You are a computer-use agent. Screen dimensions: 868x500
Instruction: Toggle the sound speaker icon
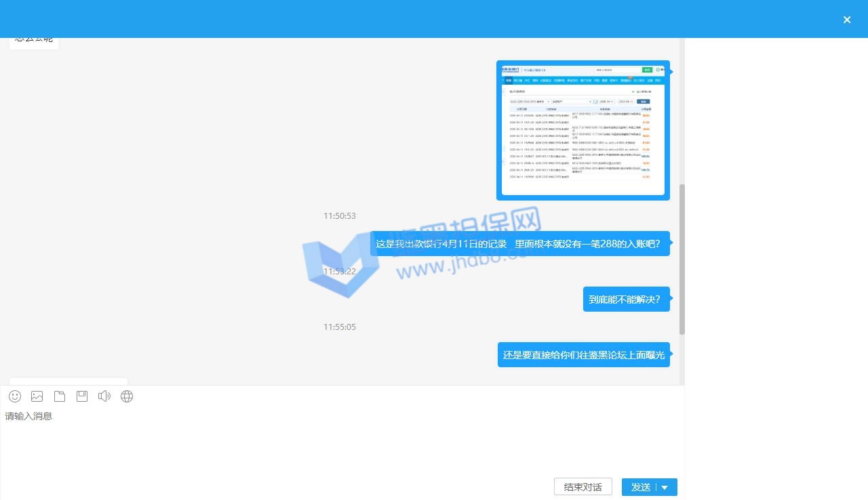pos(104,396)
